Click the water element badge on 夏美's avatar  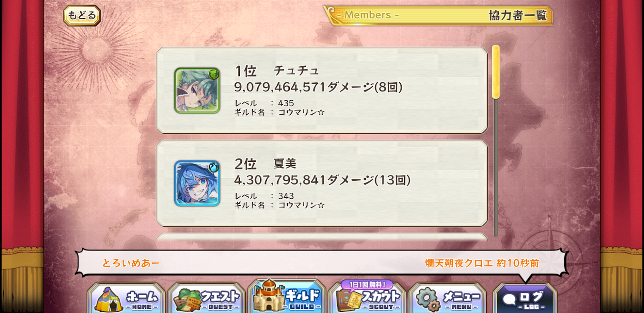pyautogui.click(x=213, y=167)
